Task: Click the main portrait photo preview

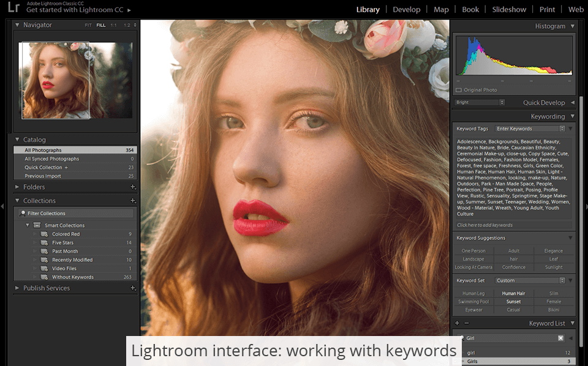Action: 295,177
